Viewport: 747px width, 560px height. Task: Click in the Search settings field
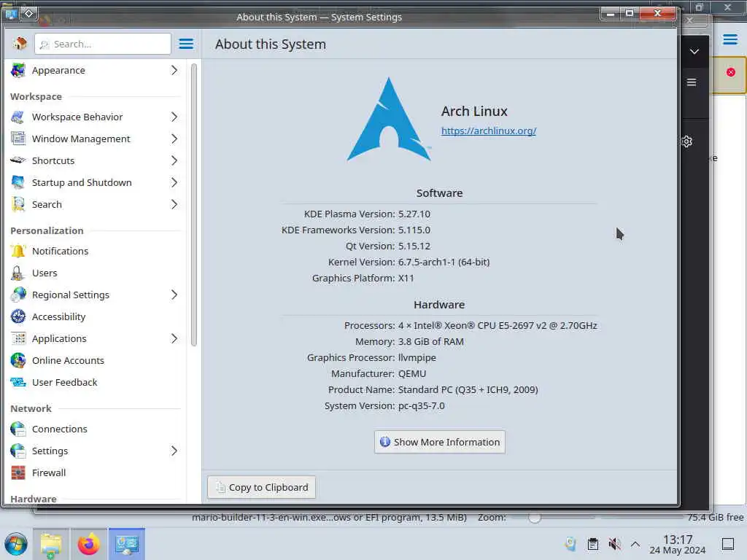click(102, 44)
